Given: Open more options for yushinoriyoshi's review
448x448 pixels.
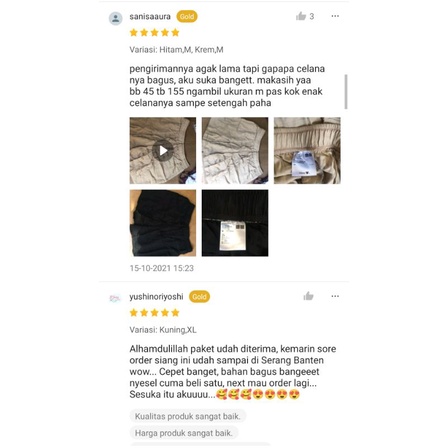Looking at the screenshot, I should 335,296.
